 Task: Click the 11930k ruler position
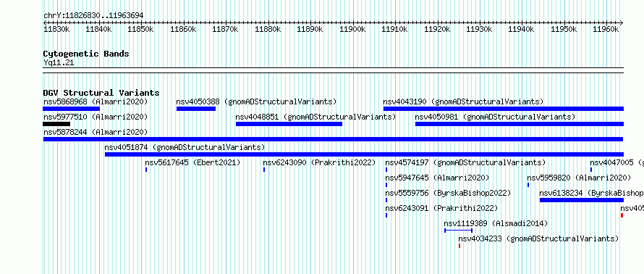480,29
